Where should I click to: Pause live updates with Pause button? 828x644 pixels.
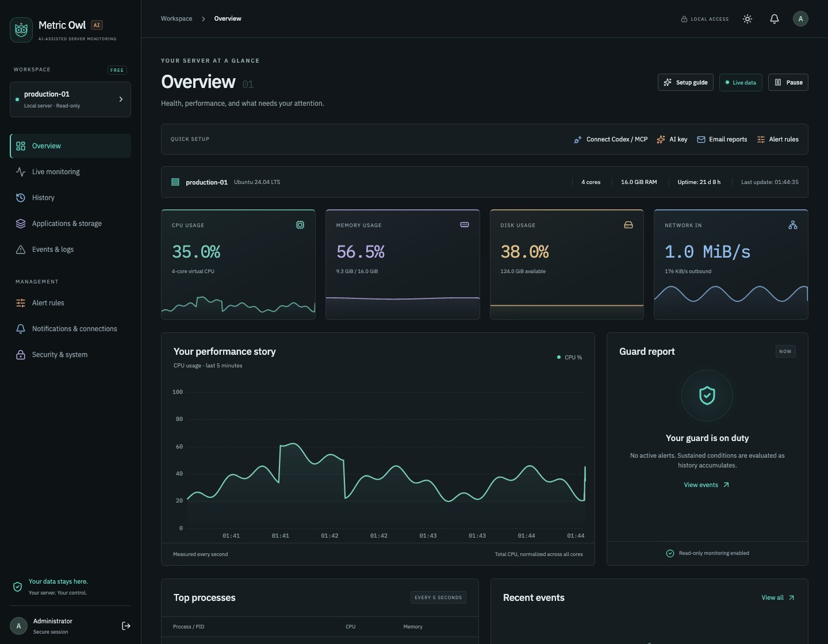(788, 82)
